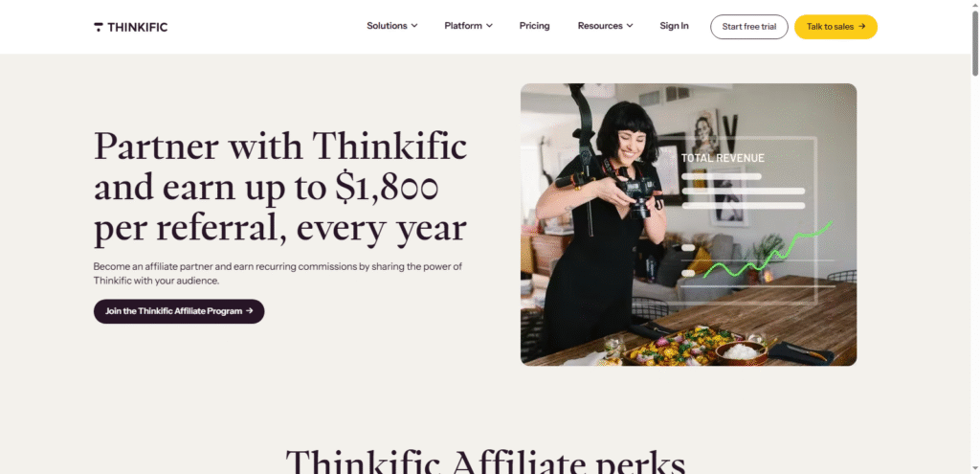Click the Talk to sales button
This screenshot has width=980, height=474.
(x=835, y=27)
